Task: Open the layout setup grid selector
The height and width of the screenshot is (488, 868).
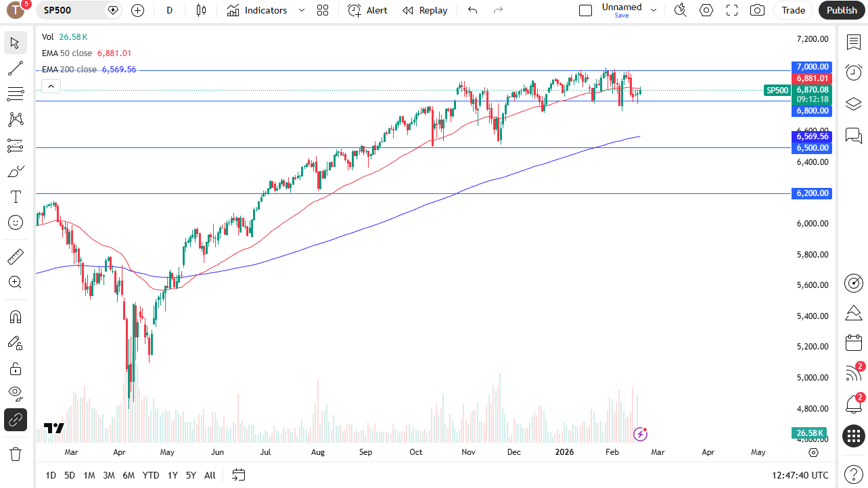Action: coord(323,10)
